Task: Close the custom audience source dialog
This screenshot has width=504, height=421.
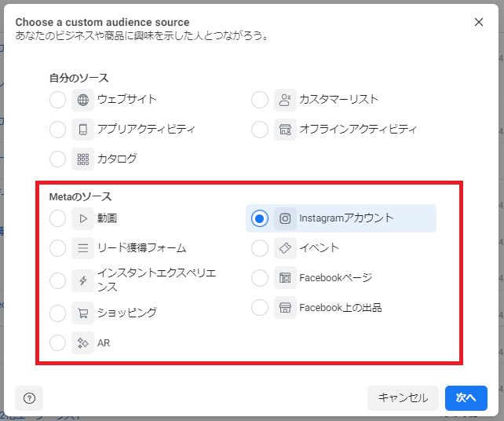Action: click(479, 22)
